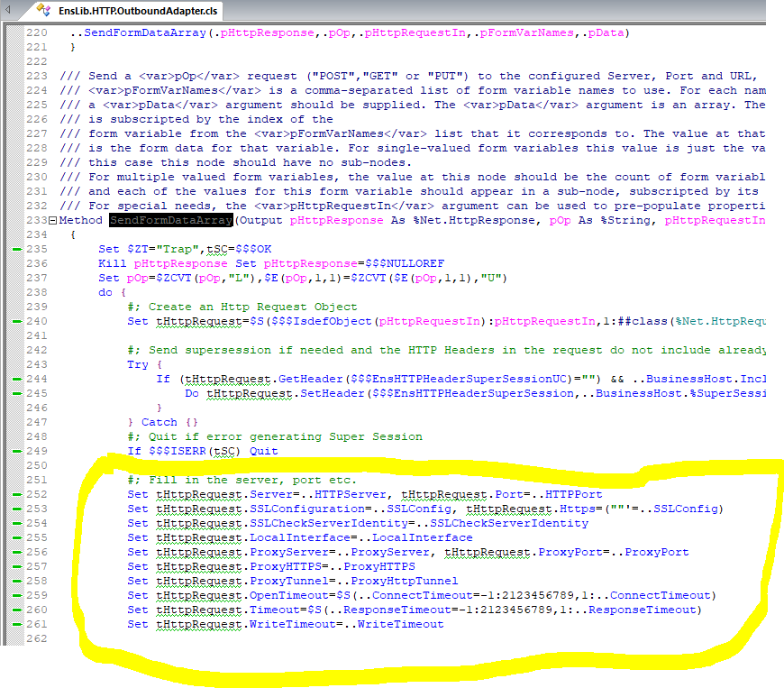Image resolution: width=784 pixels, height=688 pixels.
Task: Click the green marker at line 255
Action: point(17,538)
